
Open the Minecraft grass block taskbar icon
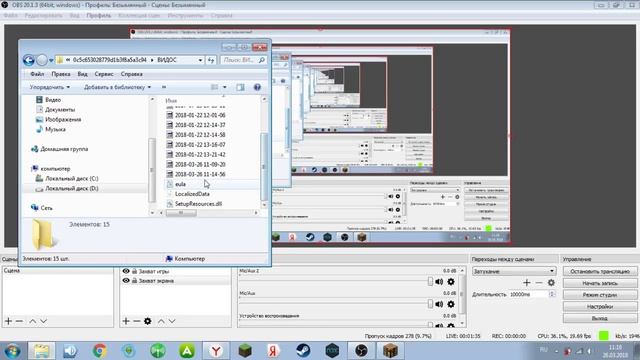(245, 351)
